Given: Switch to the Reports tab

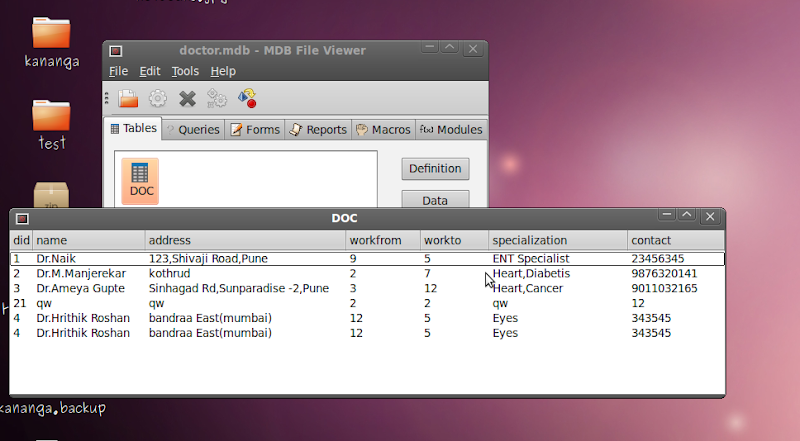Looking at the screenshot, I should tap(318, 130).
